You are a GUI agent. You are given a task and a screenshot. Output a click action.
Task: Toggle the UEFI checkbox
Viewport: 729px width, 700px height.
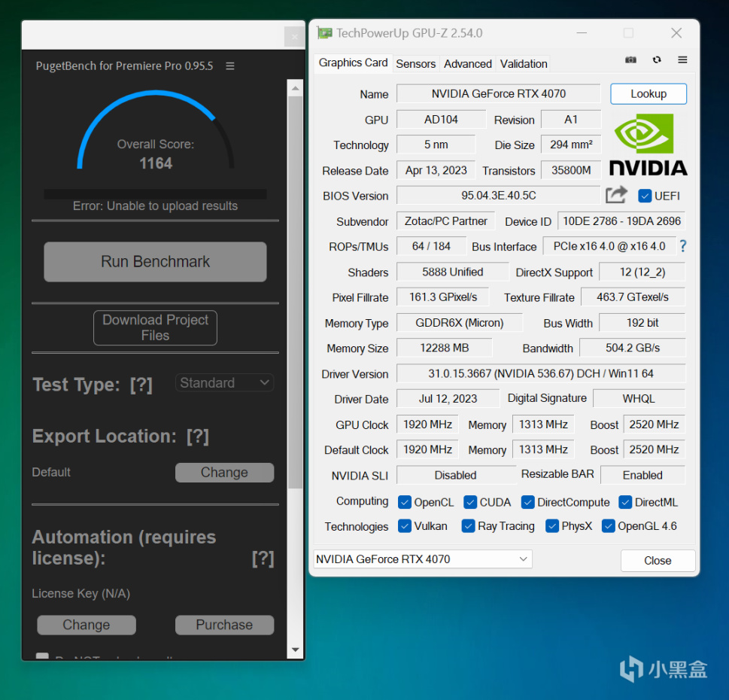coord(645,196)
